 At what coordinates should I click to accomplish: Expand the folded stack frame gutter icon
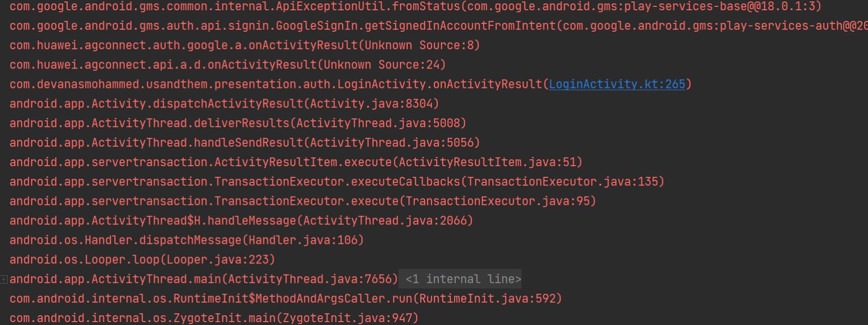tap(4, 279)
